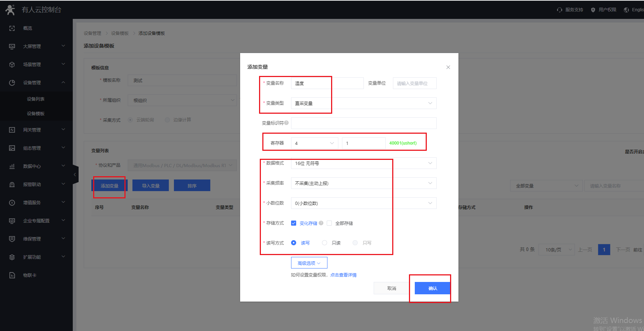The width and height of the screenshot is (644, 331).
Task: Click the 大屏管理 screen icon
Action: 12,47
